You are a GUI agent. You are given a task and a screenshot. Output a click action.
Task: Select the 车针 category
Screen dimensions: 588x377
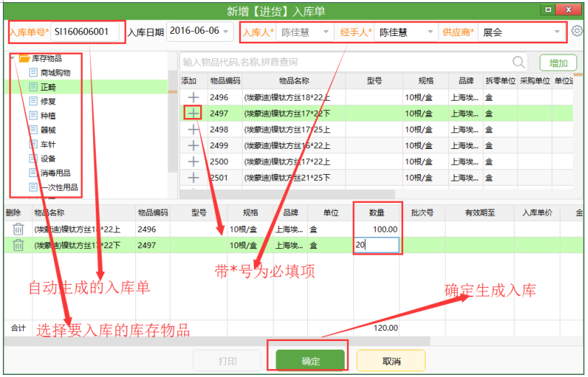tap(48, 145)
